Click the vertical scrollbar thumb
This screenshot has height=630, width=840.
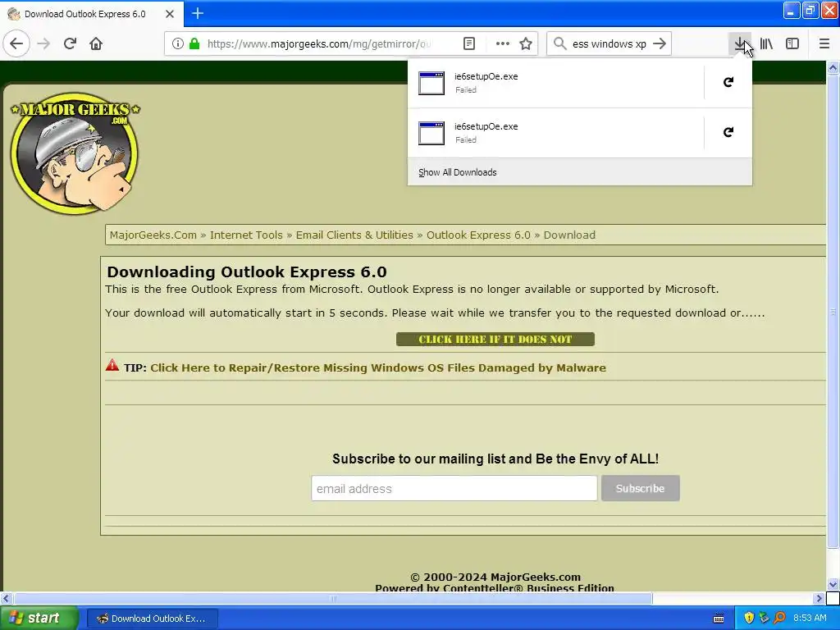833,312
